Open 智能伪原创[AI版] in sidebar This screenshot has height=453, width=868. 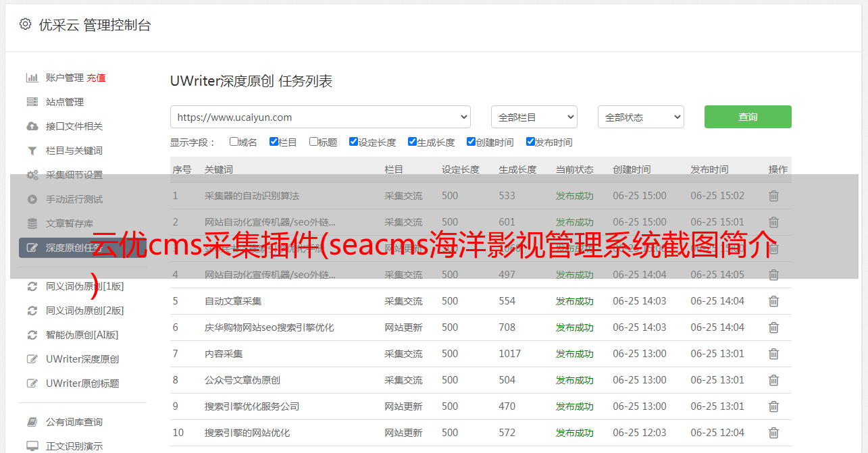pos(82,335)
